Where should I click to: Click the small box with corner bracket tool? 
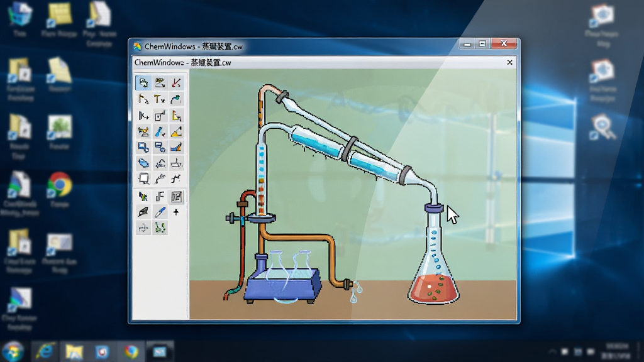click(x=160, y=116)
